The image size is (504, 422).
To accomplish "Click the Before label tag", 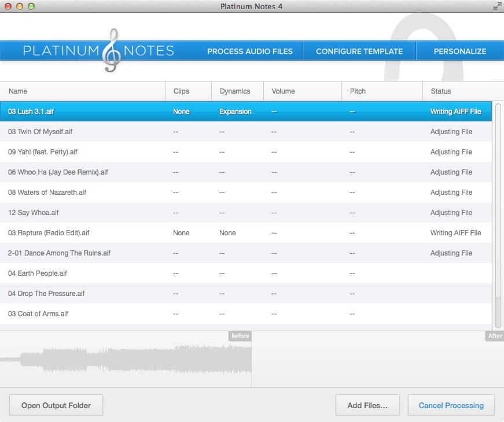I will coord(240,336).
